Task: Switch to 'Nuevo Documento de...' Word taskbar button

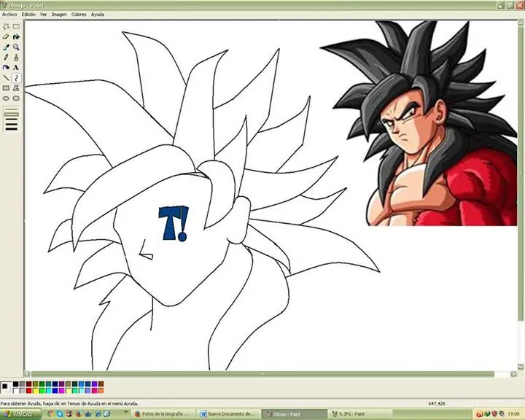Action: [228, 414]
